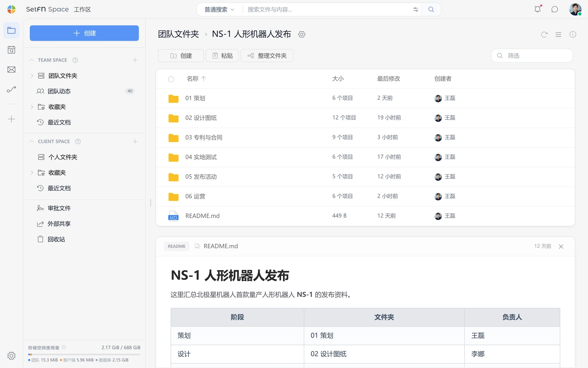The height and width of the screenshot is (368, 588).
Task: Open notifications bell icon
Action: click(x=537, y=9)
